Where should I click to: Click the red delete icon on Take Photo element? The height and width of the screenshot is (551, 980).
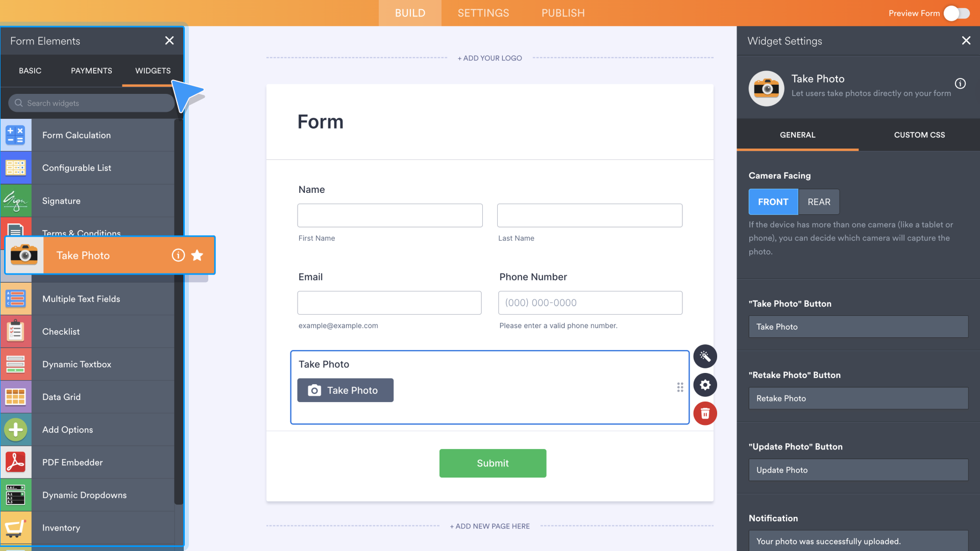pos(705,413)
